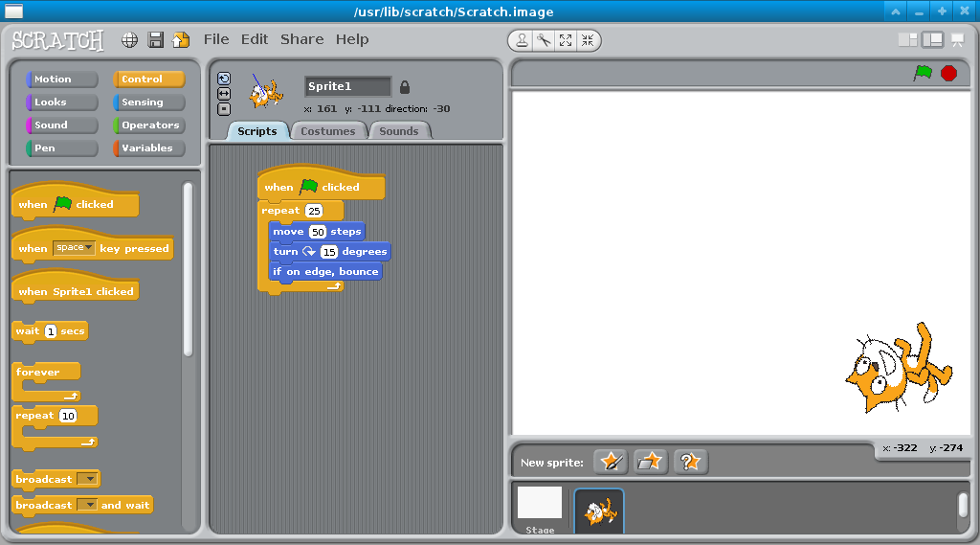Set rotation style to left-right flip
The image size is (980, 545).
[224, 93]
